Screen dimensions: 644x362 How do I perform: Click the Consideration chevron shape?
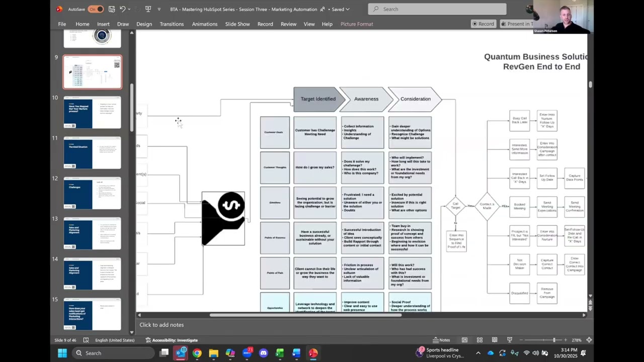pos(416,99)
